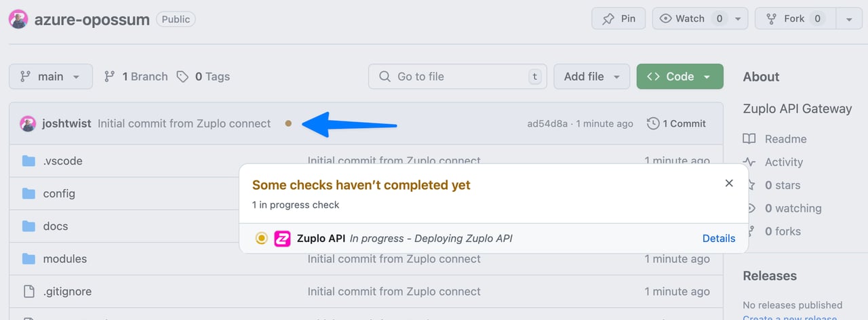The height and width of the screenshot is (320, 868).
Task: Click the Readme book icon
Action: click(x=749, y=139)
